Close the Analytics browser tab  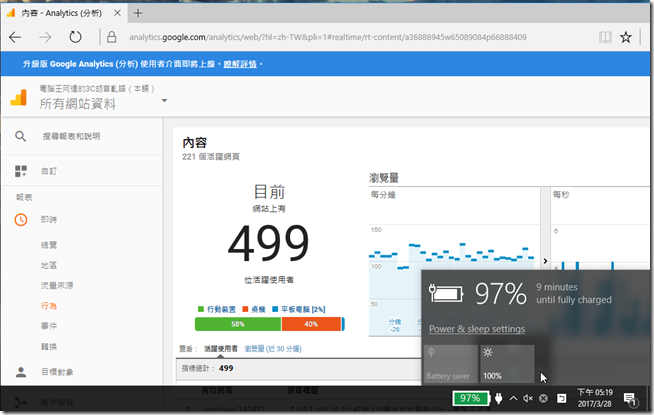pos(118,13)
